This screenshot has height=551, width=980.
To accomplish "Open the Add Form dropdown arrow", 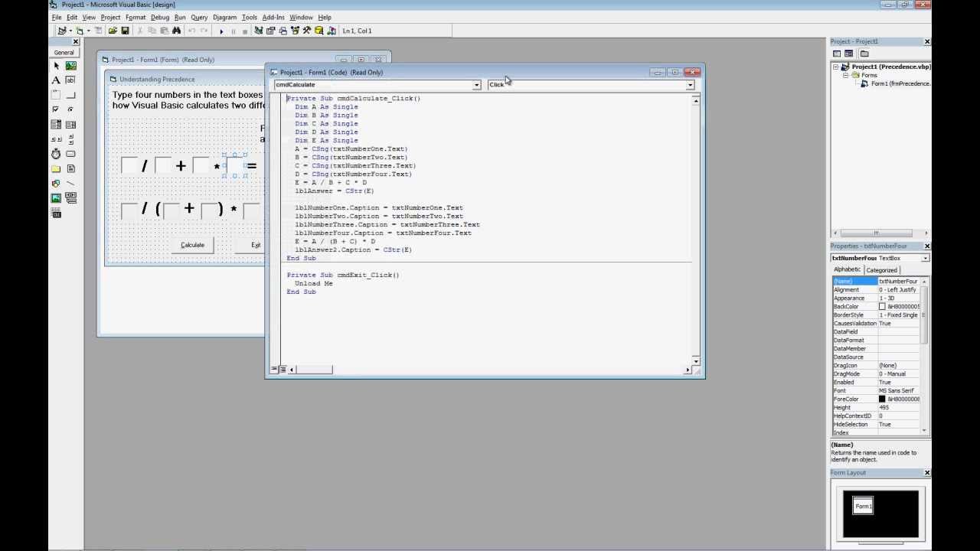I will pos(88,31).
